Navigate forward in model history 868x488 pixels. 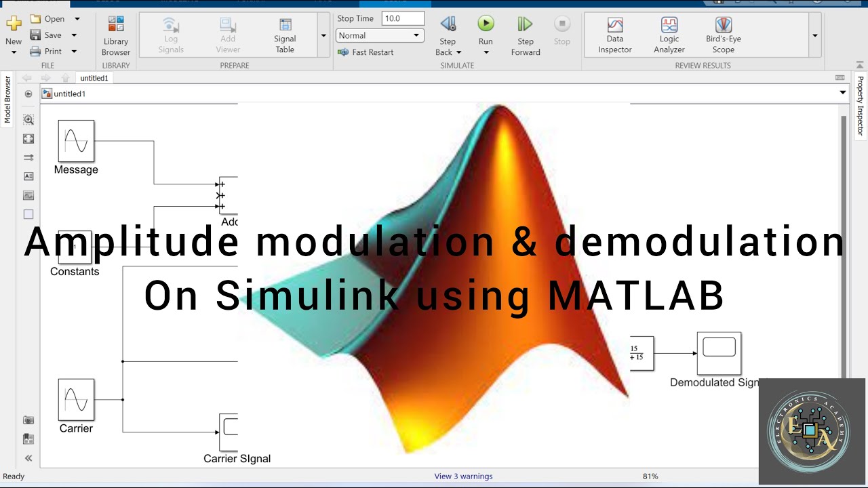tap(46, 78)
